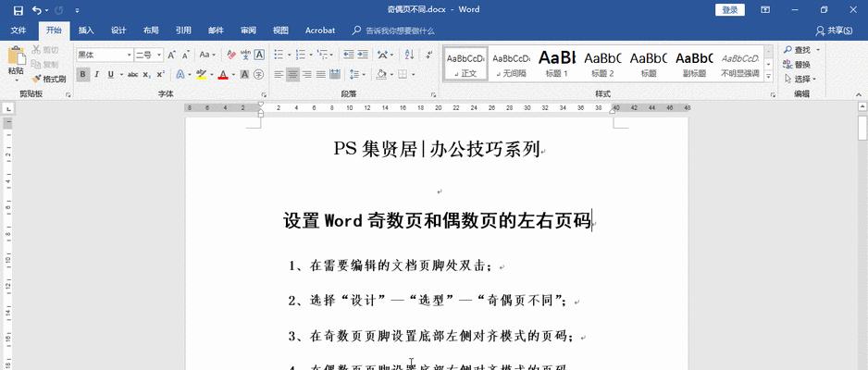Open the Font dialog launcher

pos(264,94)
